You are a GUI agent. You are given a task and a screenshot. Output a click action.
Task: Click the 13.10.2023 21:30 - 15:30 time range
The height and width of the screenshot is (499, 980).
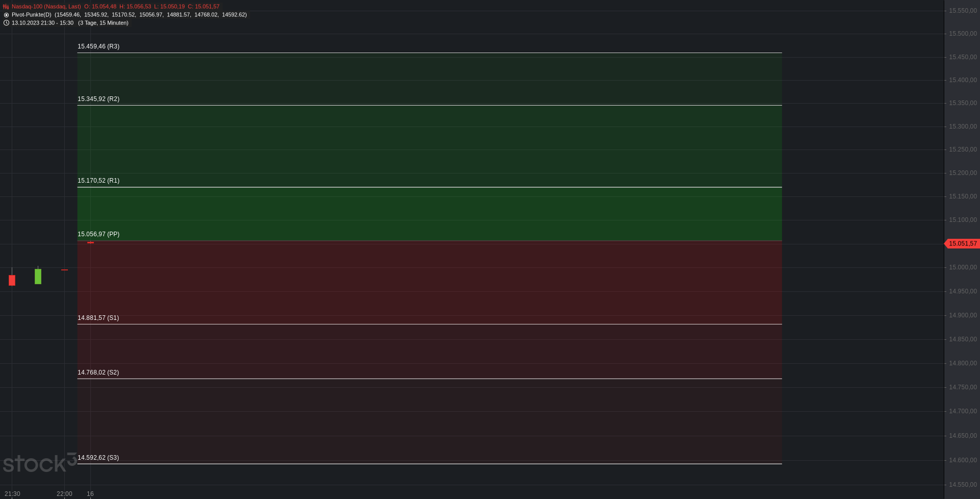coord(42,23)
